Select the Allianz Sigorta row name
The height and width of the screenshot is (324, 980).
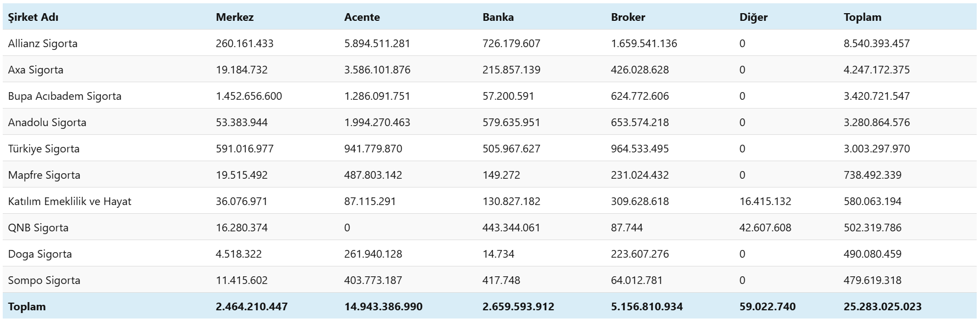click(43, 43)
